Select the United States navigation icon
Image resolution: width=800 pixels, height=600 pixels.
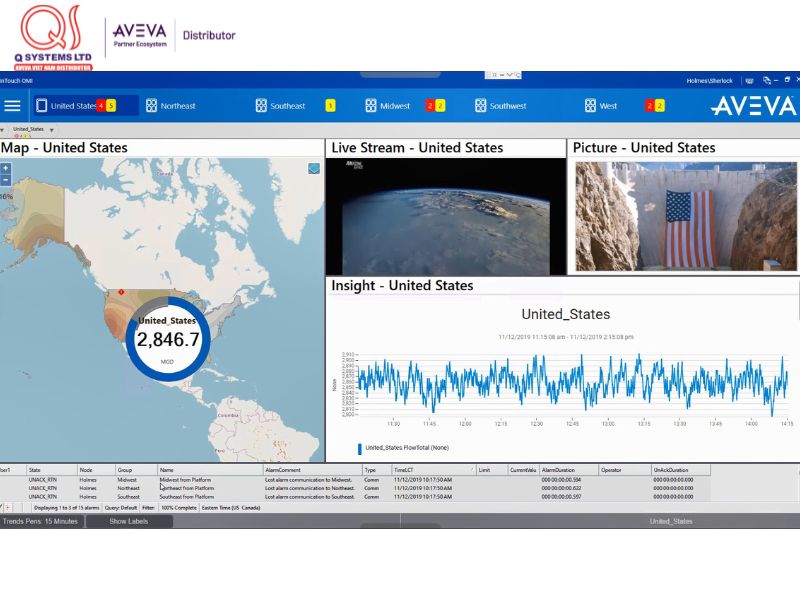pyautogui.click(x=42, y=106)
